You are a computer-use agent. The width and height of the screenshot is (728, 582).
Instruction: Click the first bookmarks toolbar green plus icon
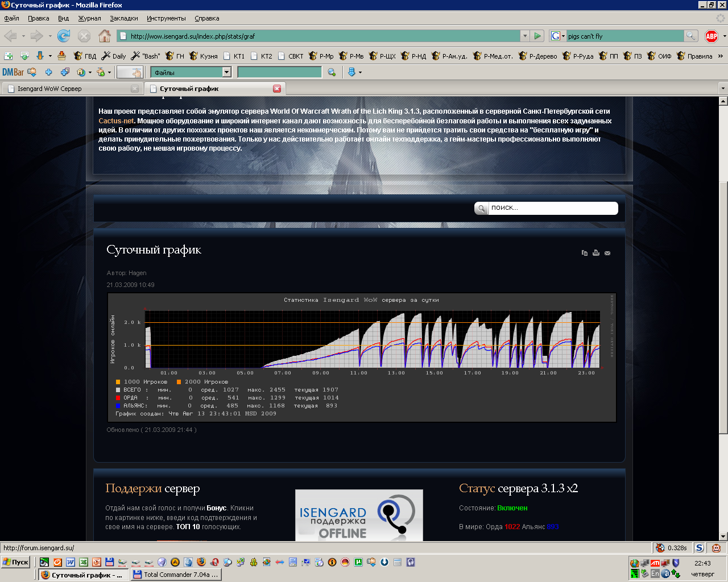[x=8, y=56]
